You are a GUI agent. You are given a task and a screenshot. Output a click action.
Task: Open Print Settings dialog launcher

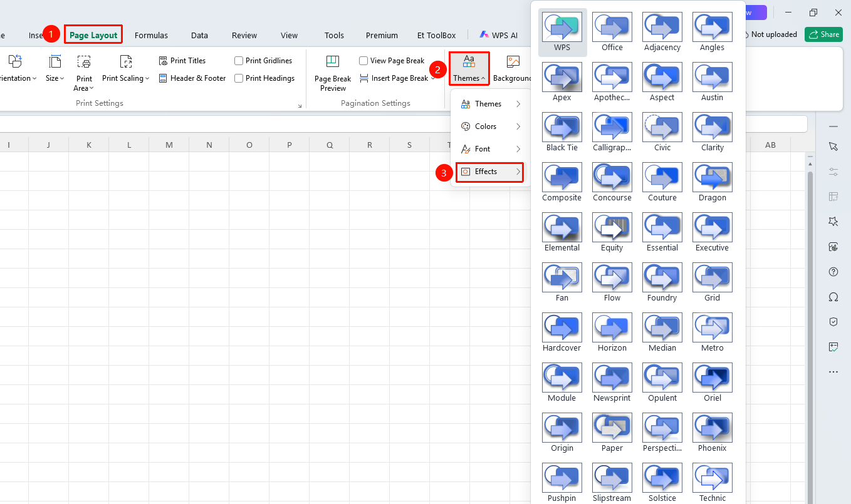pos(300,106)
